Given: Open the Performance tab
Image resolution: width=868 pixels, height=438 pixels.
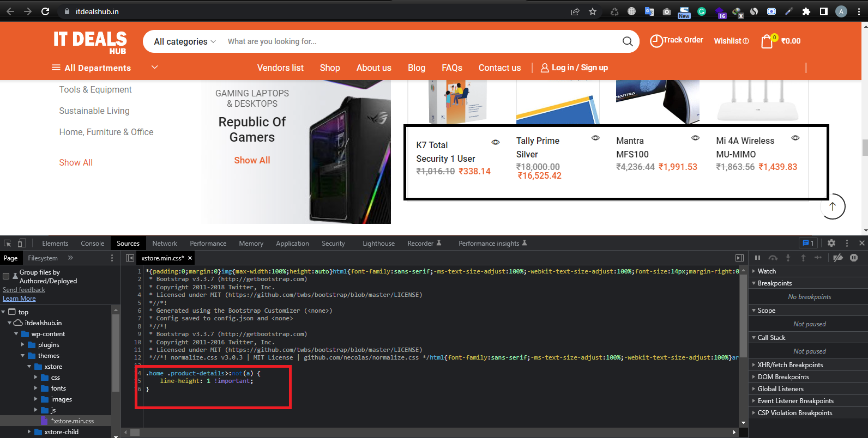Looking at the screenshot, I should pos(208,244).
